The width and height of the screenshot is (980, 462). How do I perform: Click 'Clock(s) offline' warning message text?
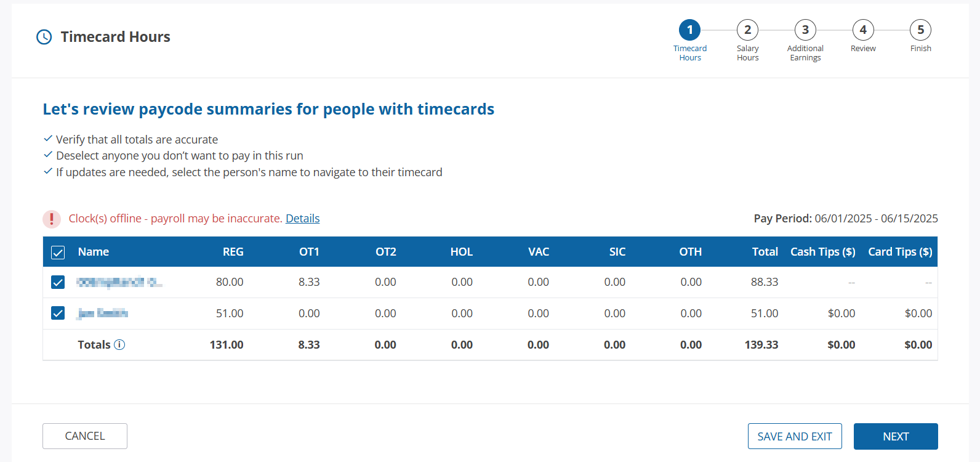[x=175, y=219]
